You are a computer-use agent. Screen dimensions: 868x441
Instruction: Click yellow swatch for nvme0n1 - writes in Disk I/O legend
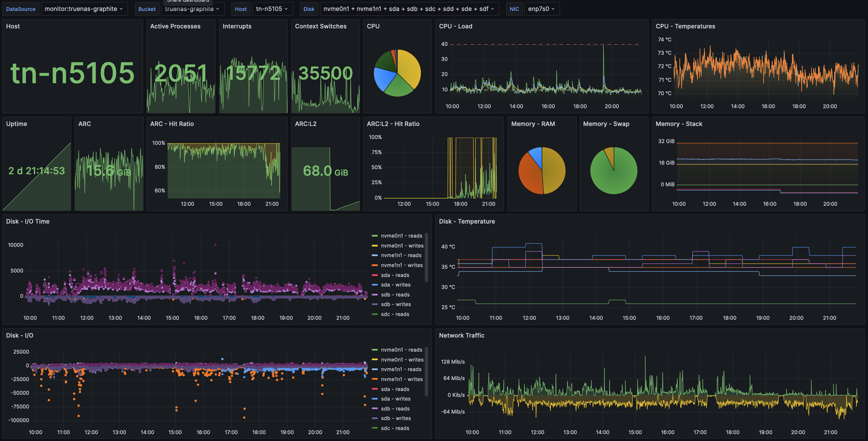[x=375, y=360]
